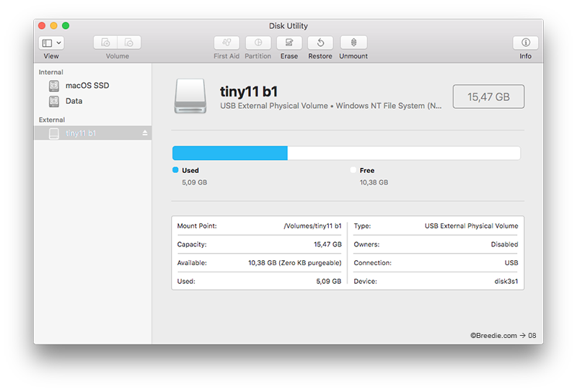Click the Erase toolbar icon
This screenshot has width=577, height=392.
tap(289, 43)
